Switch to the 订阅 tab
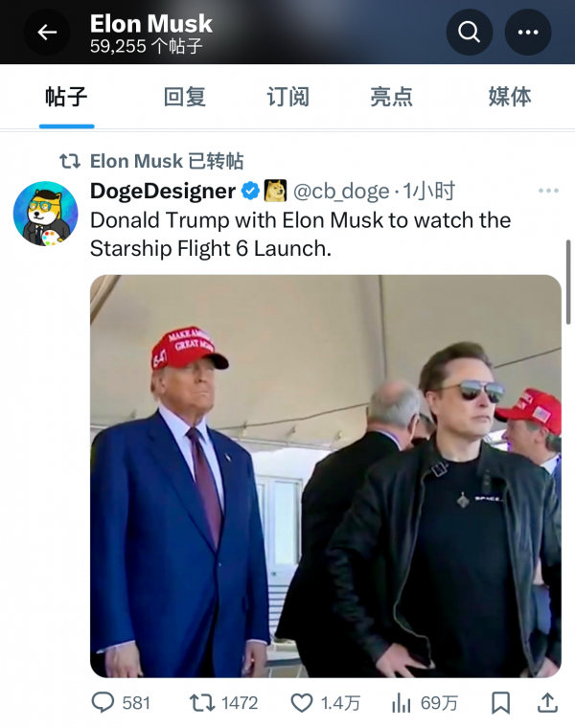The height and width of the screenshot is (728, 575). coord(288,97)
